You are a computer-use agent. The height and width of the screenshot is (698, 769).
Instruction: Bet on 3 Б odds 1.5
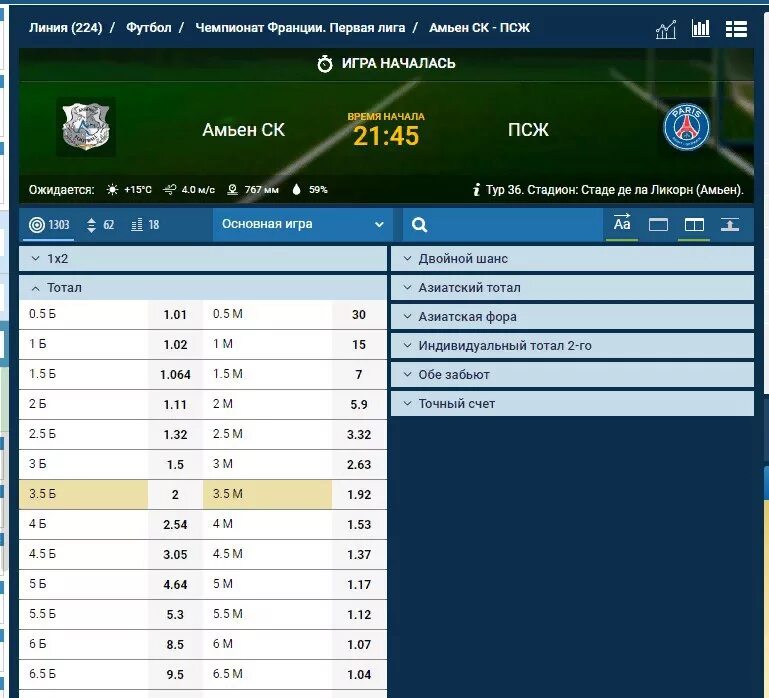pyautogui.click(x=175, y=464)
